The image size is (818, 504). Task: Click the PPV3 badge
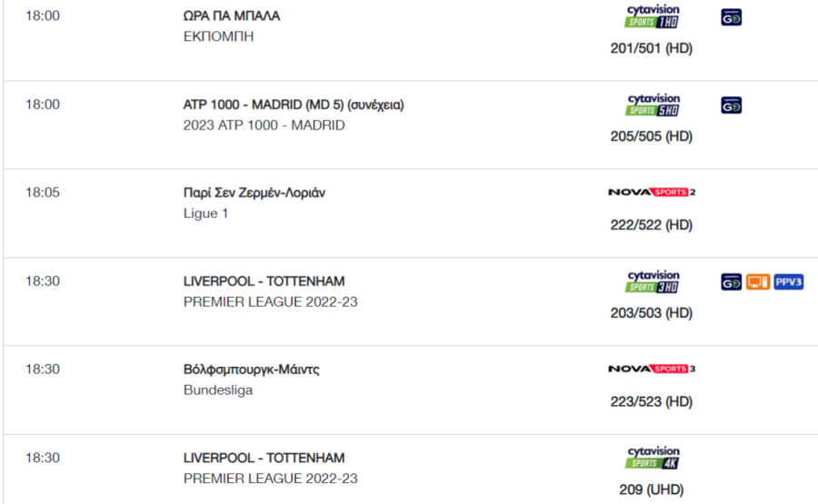[x=788, y=282]
